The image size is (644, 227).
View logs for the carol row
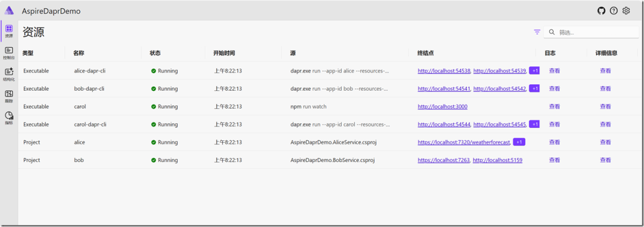pyautogui.click(x=555, y=106)
